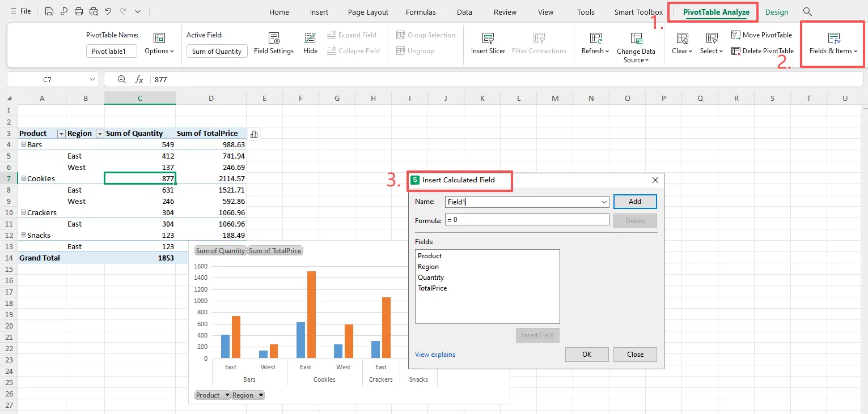Select TotalPrice in the Fields list
This screenshot has width=868, height=414.
coord(433,288)
